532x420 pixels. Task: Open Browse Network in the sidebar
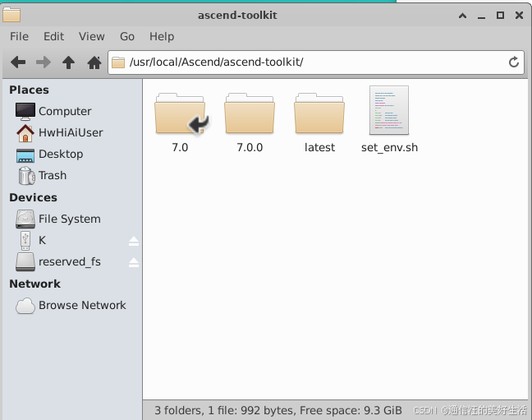[71, 306]
